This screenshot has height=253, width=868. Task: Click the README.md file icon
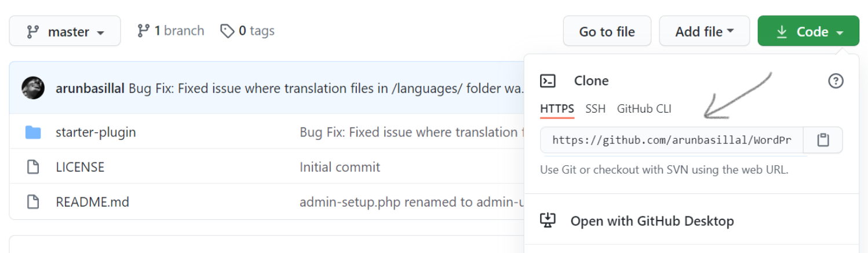[33, 202]
